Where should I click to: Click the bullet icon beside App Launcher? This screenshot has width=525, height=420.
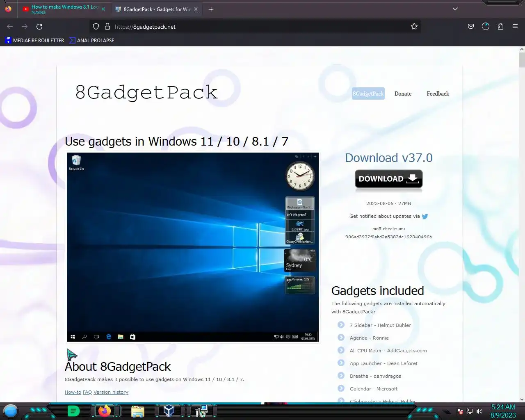[x=341, y=363]
